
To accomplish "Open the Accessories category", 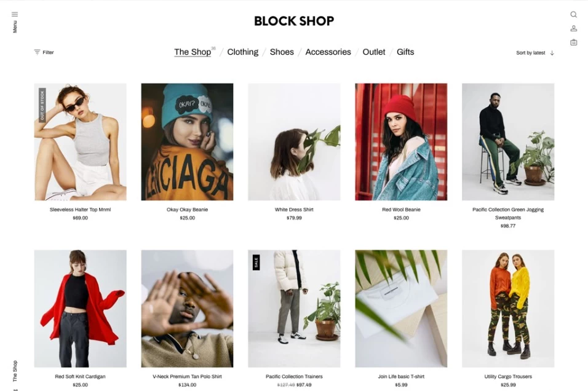I will [x=328, y=52].
